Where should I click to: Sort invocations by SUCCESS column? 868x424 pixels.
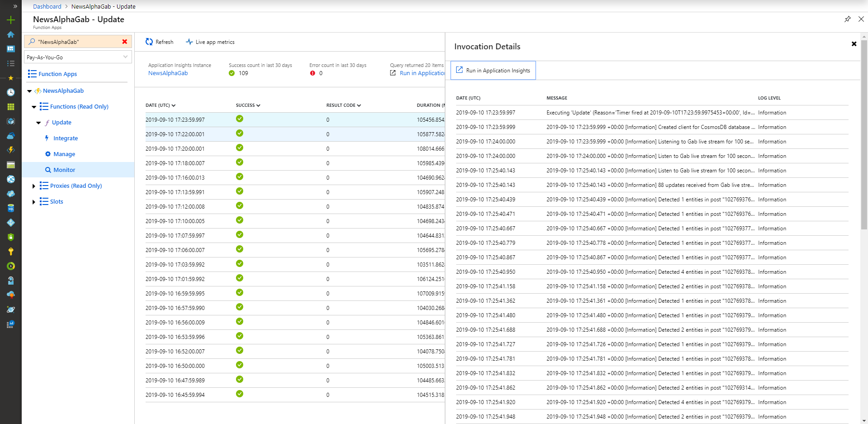pyautogui.click(x=248, y=105)
